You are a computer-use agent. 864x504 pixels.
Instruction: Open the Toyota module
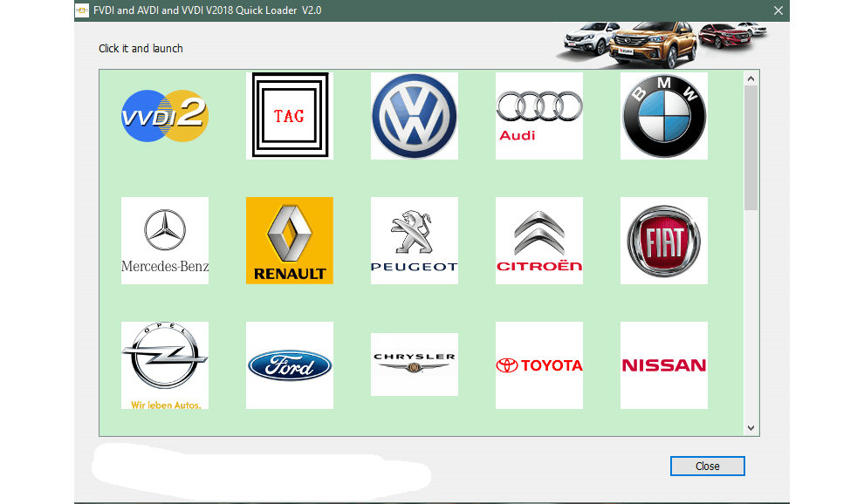[x=539, y=365]
